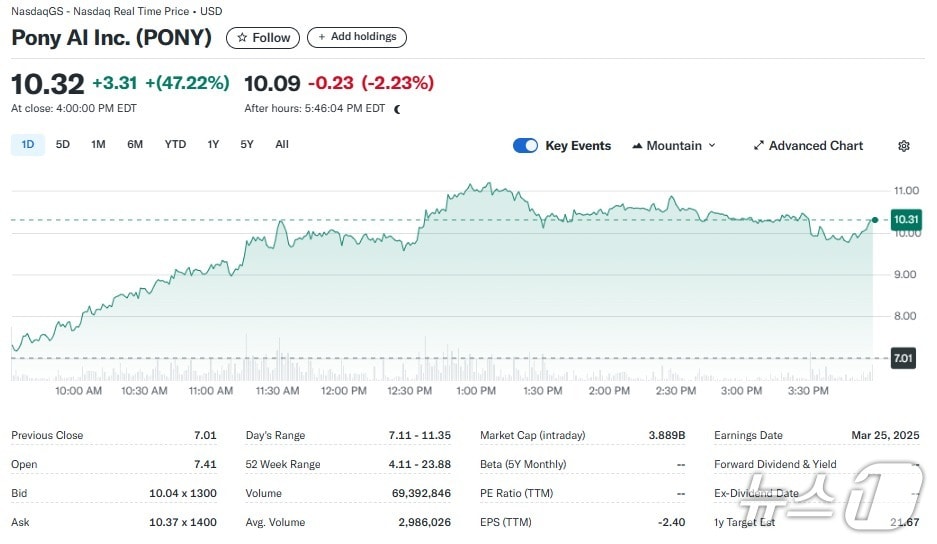Follow Pony AI Inc. stock

coord(263,38)
